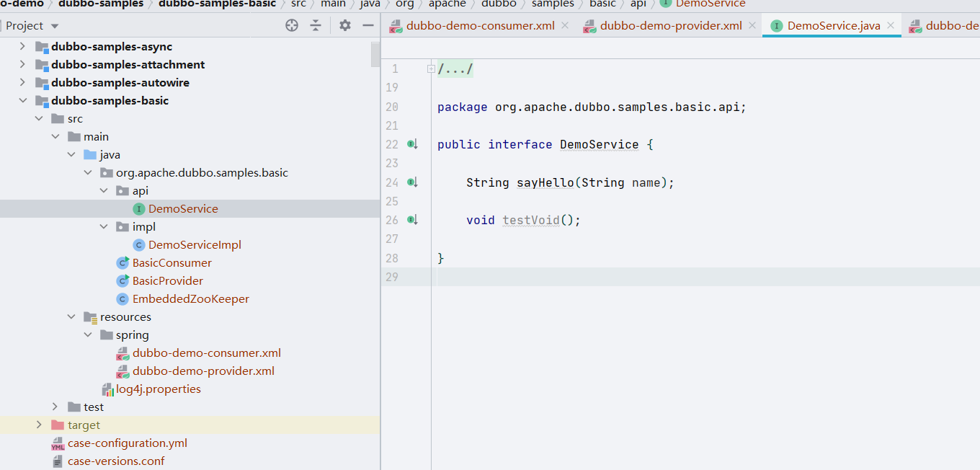The image size is (980, 470).
Task: Switch to dubbo-demo-provider.xml tab
Action: tap(671, 26)
